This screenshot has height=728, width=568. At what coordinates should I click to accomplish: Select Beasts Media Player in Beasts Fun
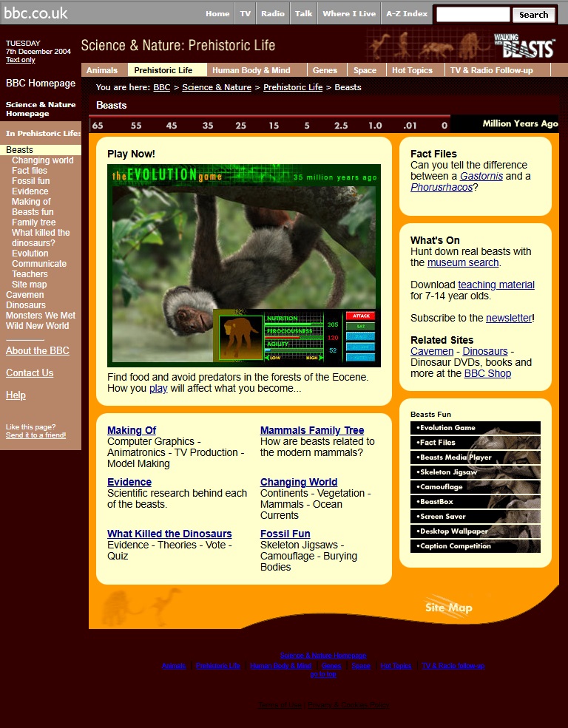point(475,457)
